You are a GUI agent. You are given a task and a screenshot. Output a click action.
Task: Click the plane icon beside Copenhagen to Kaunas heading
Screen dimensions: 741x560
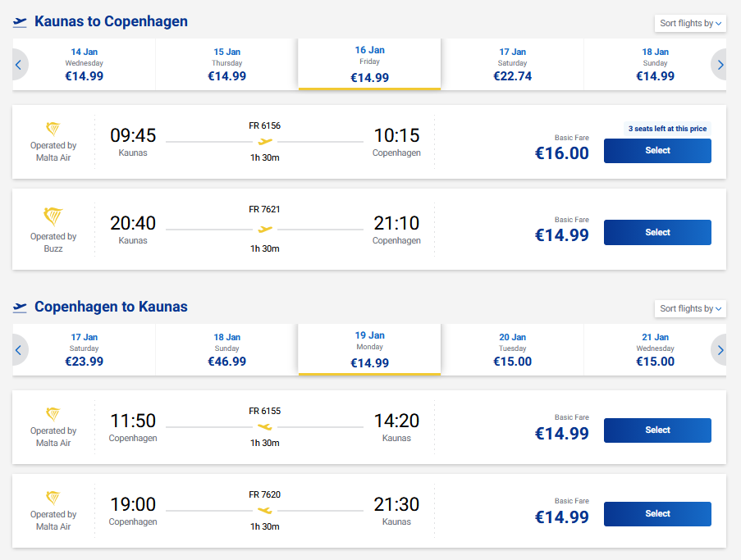click(x=21, y=307)
